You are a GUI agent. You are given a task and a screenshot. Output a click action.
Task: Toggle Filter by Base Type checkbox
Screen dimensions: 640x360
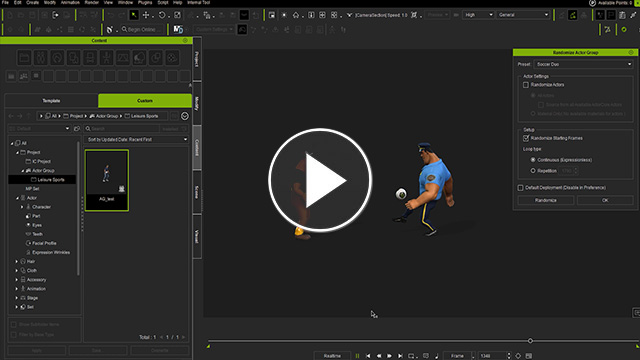(14, 335)
